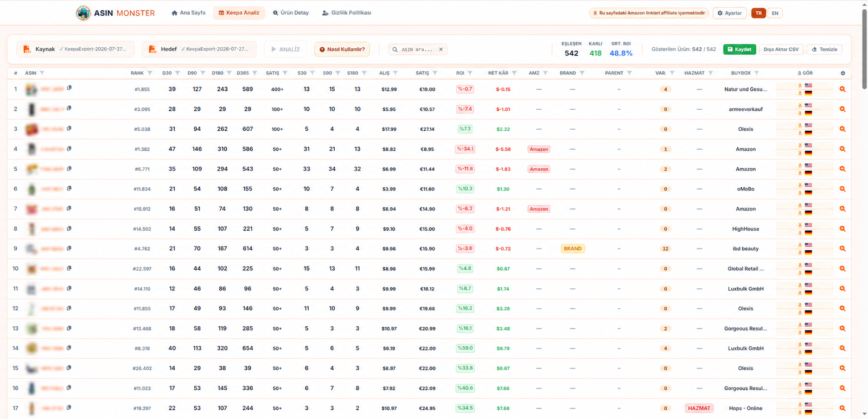
Task: Choose the Kaynak CSV file
Action: pyautogui.click(x=75, y=49)
